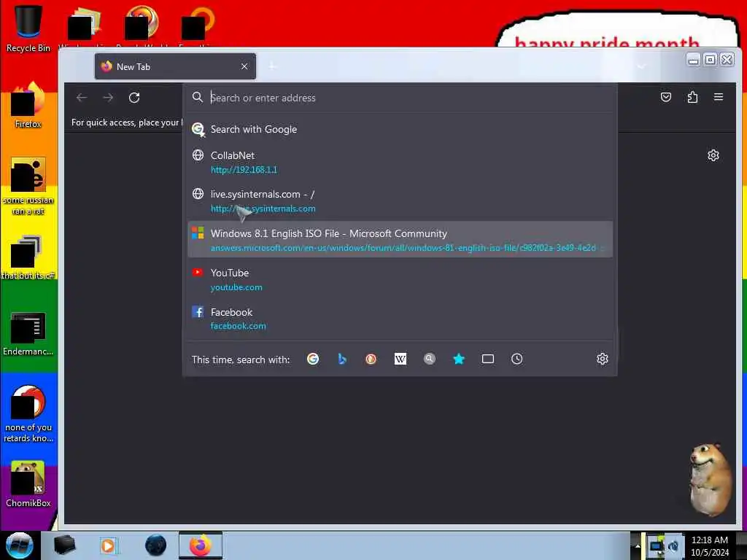Click 'some russian ran a rat' desktop icon

[28, 186]
